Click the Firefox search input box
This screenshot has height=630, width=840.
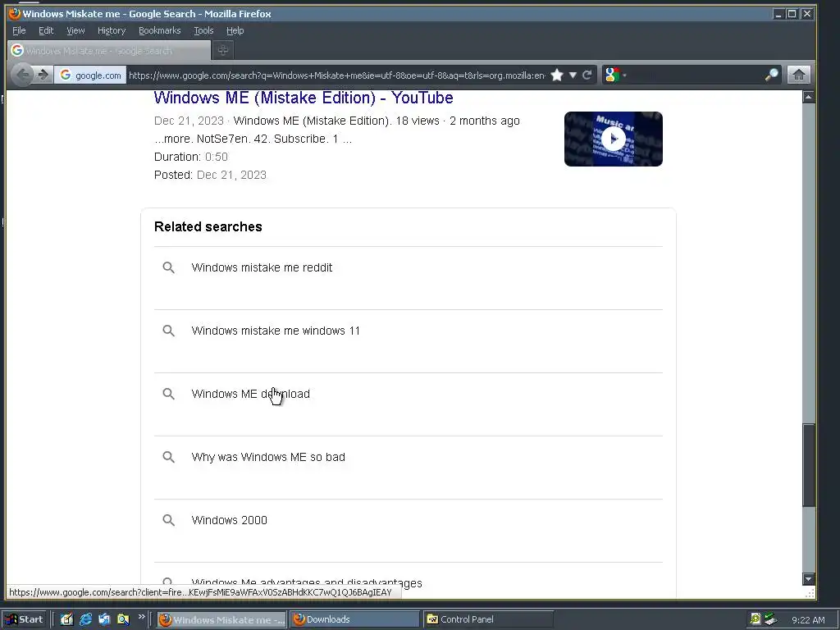[x=695, y=75]
